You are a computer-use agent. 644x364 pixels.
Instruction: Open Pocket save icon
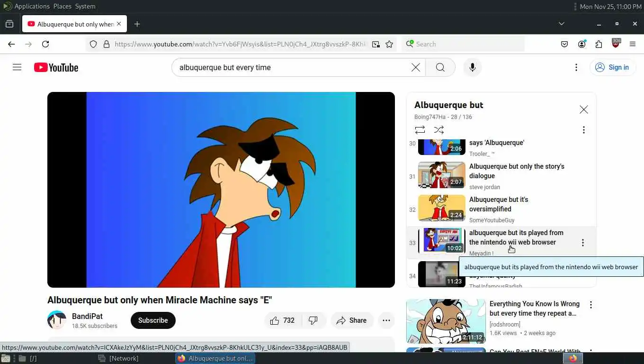coord(564,44)
